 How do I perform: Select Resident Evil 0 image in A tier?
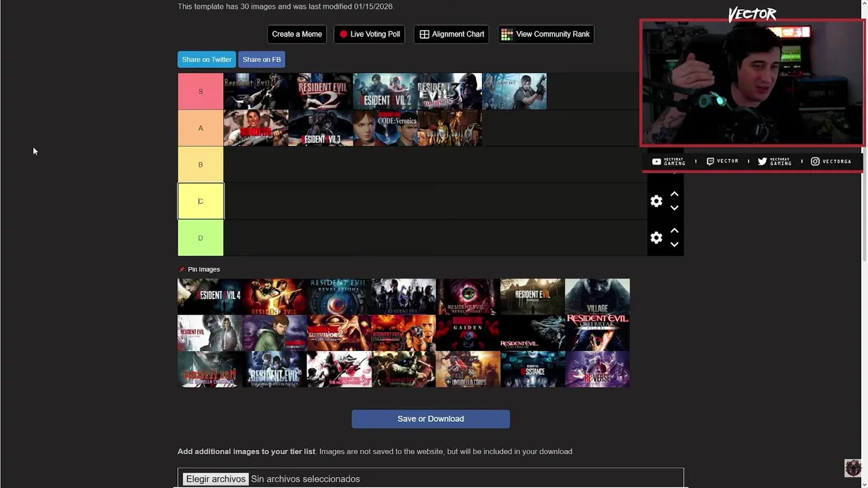[450, 128]
